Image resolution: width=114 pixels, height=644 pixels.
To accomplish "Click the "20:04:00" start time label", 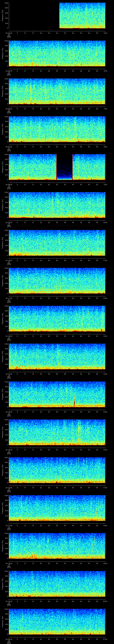I will point(9,33).
